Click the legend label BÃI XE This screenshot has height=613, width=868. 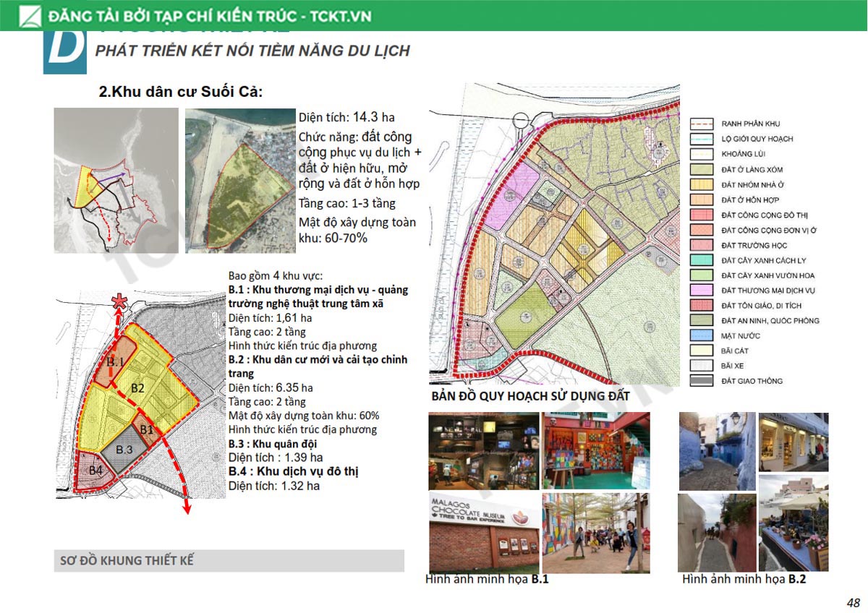coord(733,366)
